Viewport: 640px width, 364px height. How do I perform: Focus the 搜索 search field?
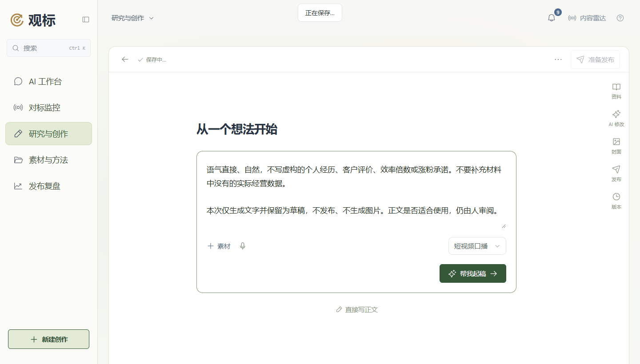(48, 48)
